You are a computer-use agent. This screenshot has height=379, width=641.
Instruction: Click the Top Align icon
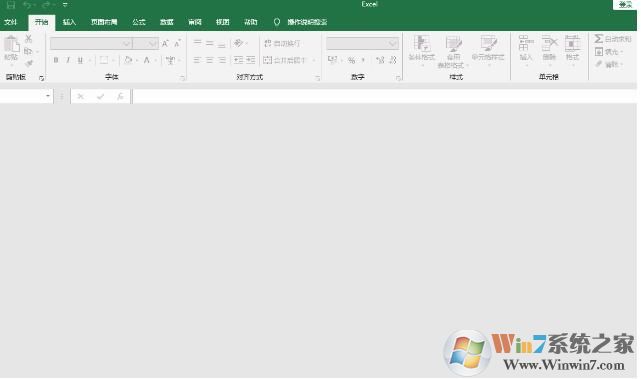(197, 43)
